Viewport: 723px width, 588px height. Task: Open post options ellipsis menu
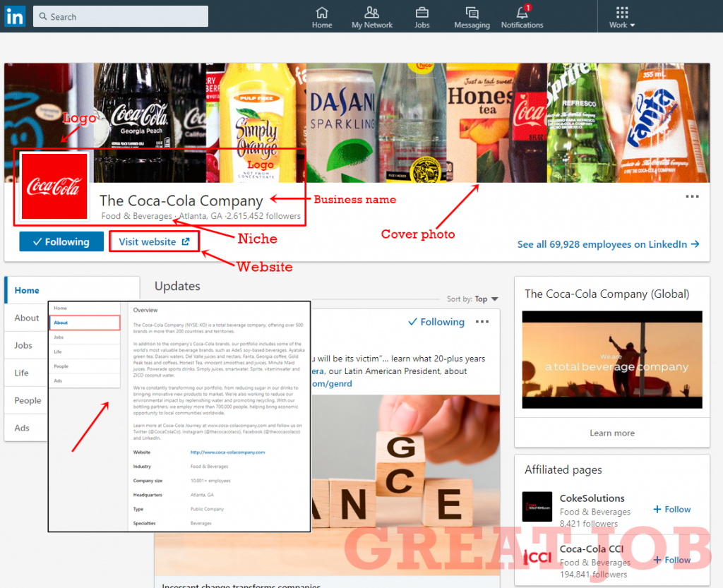pyautogui.click(x=482, y=322)
